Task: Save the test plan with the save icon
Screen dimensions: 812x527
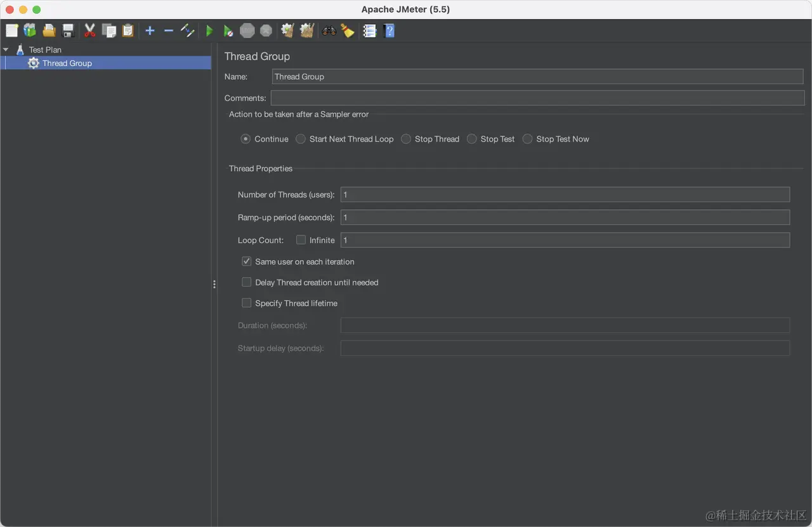Action: tap(67, 30)
